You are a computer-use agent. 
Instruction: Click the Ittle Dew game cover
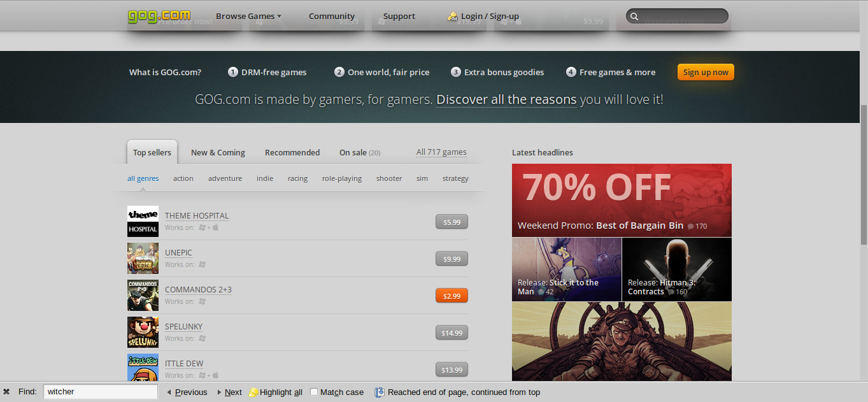pyautogui.click(x=143, y=368)
